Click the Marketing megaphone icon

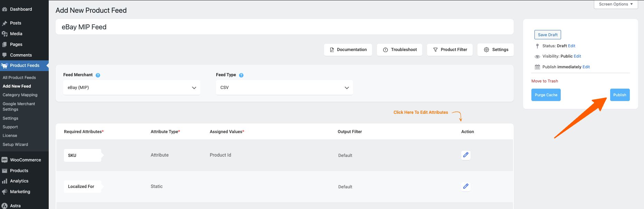tap(4, 192)
